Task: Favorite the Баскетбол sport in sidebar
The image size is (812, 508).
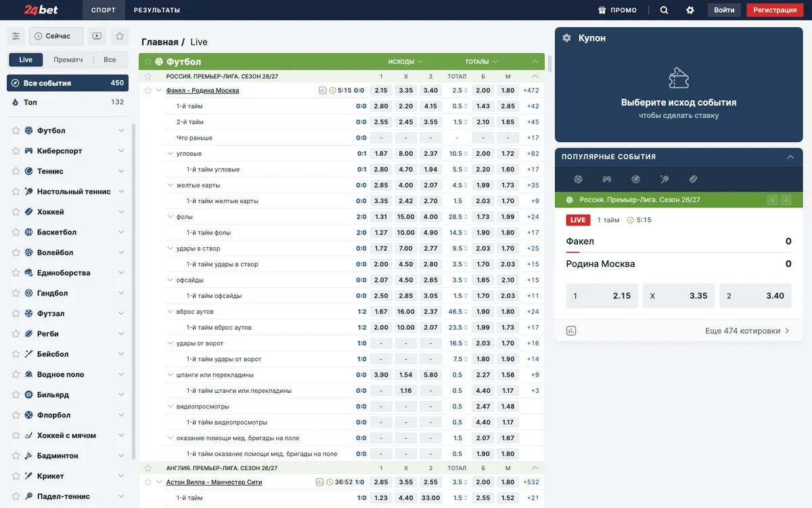Action: pos(16,232)
